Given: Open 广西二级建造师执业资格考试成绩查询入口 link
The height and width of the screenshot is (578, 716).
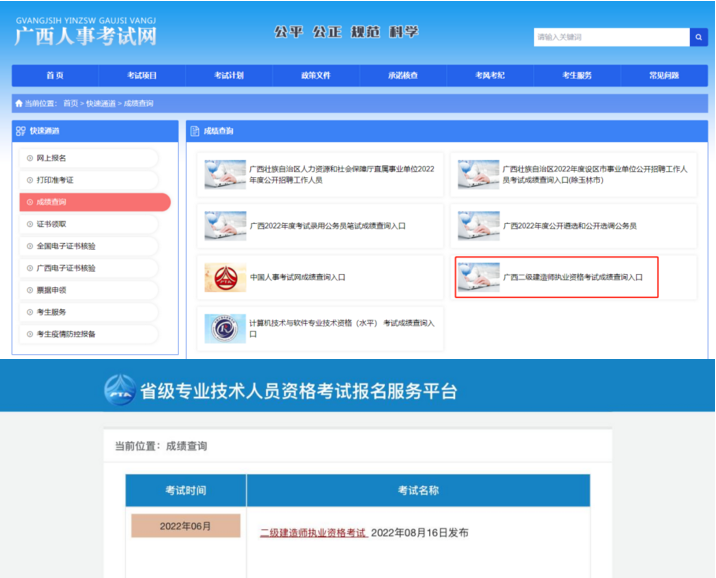Looking at the screenshot, I should [572, 277].
